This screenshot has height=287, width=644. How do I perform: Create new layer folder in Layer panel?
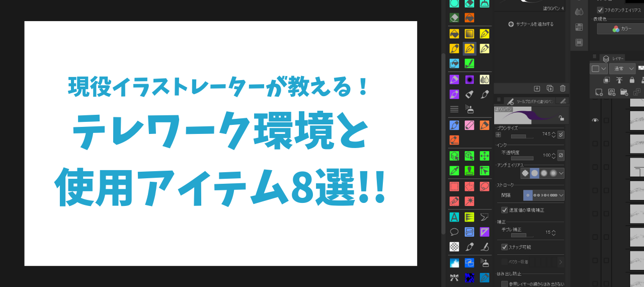(x=624, y=92)
